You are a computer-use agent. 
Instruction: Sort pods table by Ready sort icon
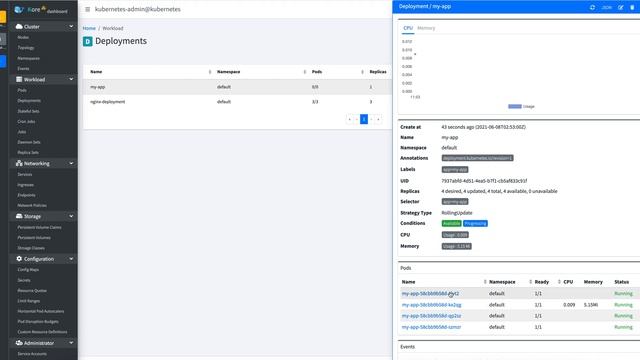559,282
